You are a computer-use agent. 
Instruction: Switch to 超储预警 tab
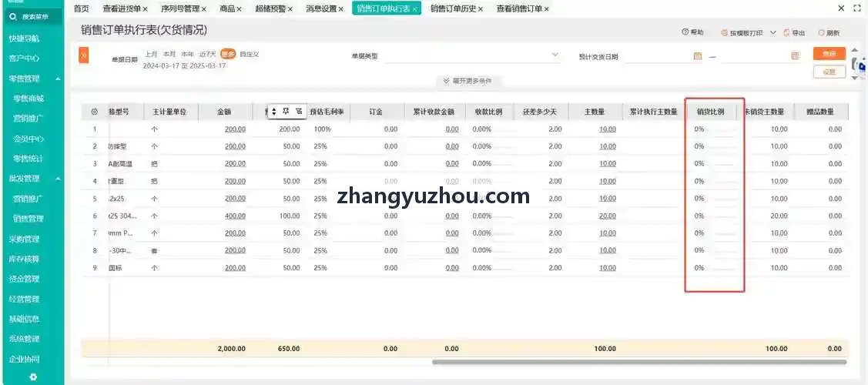pos(270,8)
